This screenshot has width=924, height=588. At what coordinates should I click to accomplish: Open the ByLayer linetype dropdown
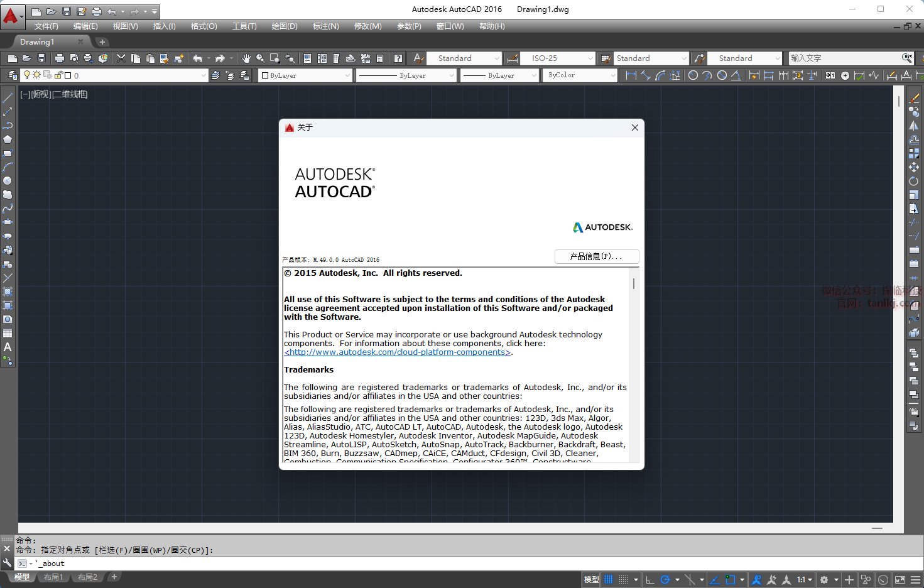coord(406,75)
